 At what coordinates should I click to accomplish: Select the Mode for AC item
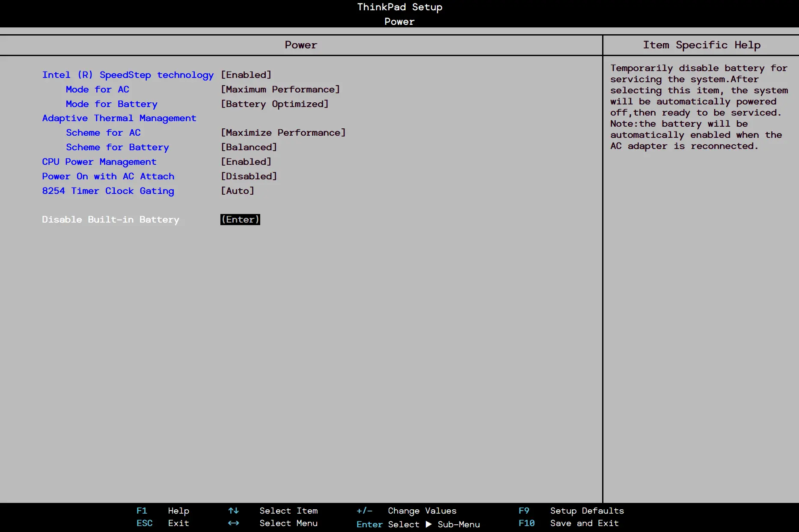click(x=97, y=89)
